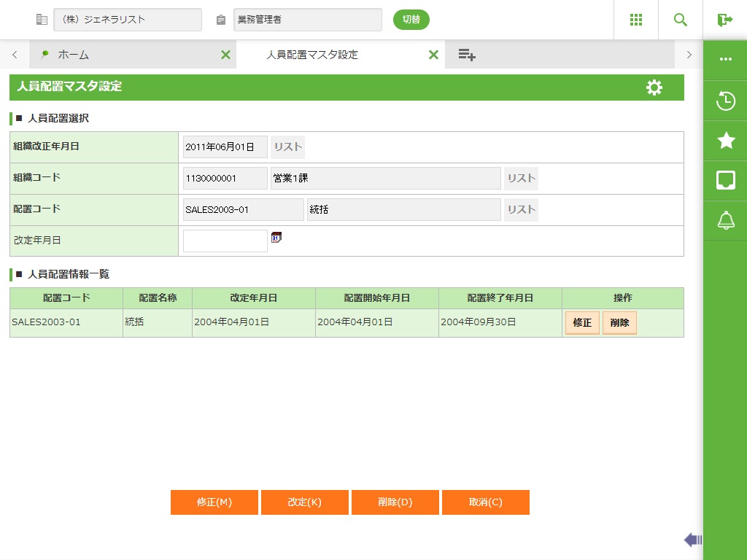
Task: Open calendar picker for 改定年月日
Action: click(276, 237)
